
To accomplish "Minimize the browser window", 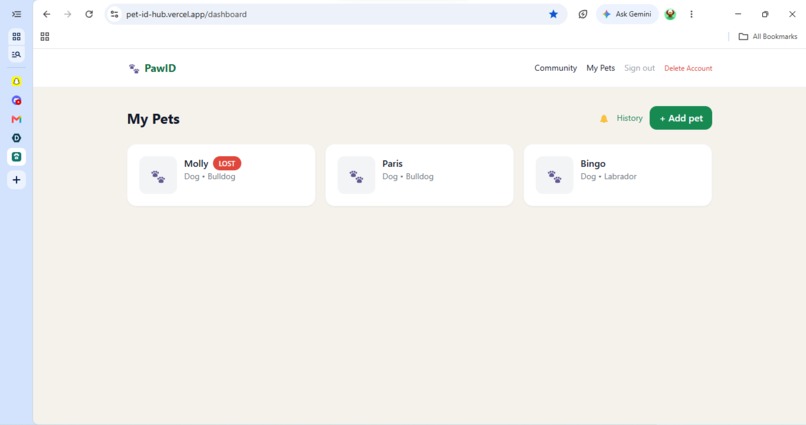I will [x=738, y=14].
